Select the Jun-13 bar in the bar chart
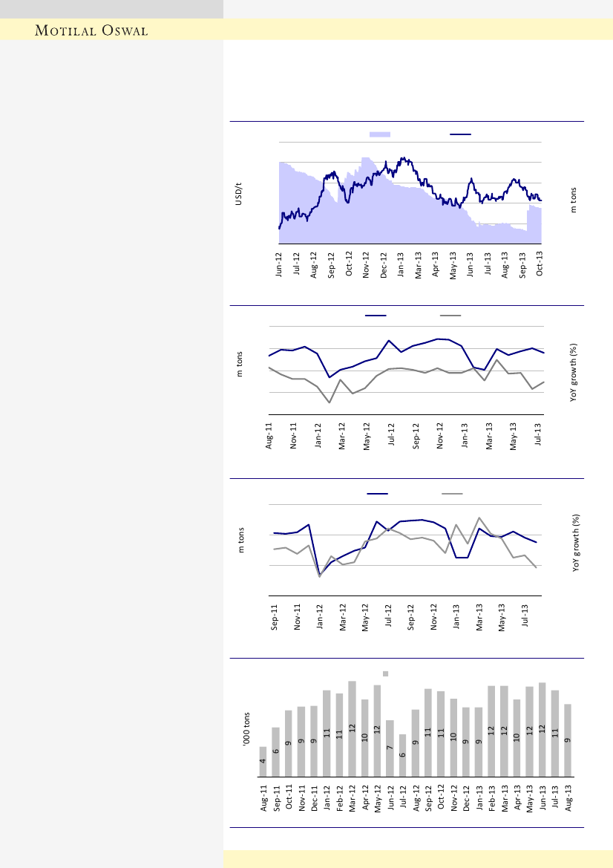The height and width of the screenshot is (868, 613). tap(542, 729)
